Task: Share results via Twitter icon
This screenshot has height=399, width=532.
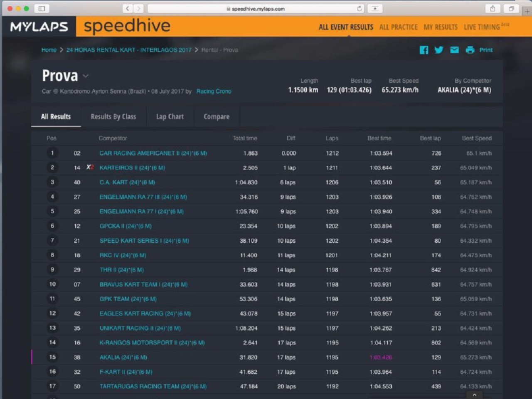Action: pos(439,50)
